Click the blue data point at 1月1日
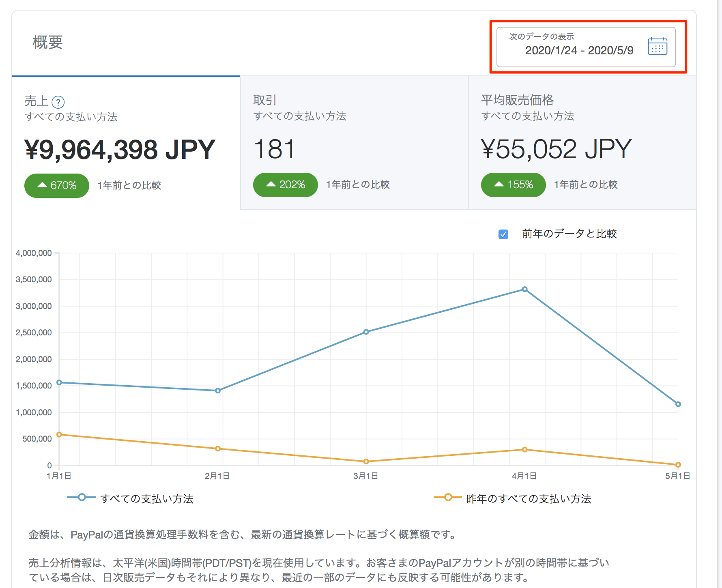The width and height of the screenshot is (722, 588). [59, 382]
